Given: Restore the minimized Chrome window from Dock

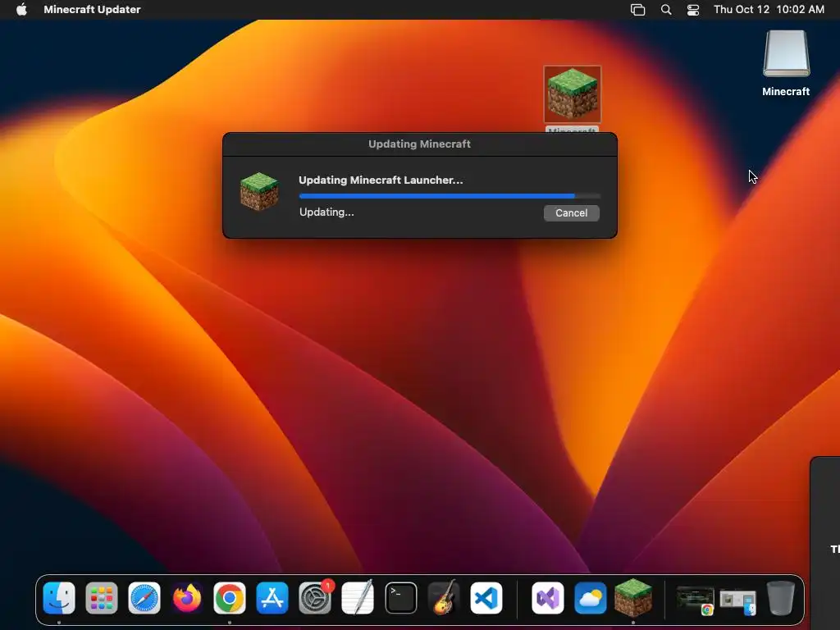Looking at the screenshot, I should pos(695,600).
